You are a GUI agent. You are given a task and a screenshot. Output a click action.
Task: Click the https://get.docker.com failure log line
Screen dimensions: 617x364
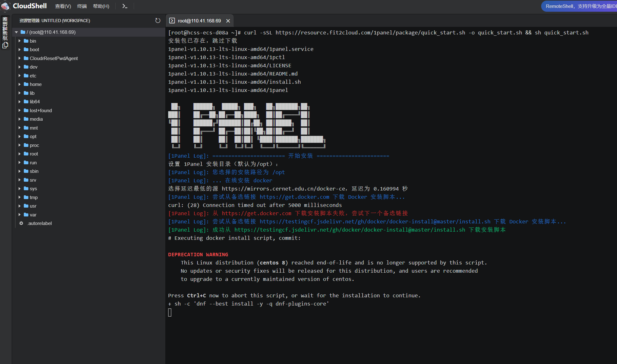288,214
